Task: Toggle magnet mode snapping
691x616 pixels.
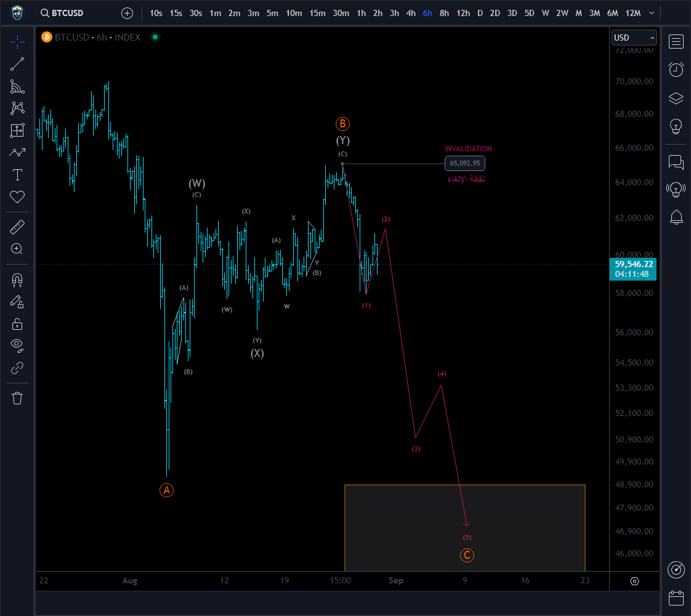Action: 17,280
